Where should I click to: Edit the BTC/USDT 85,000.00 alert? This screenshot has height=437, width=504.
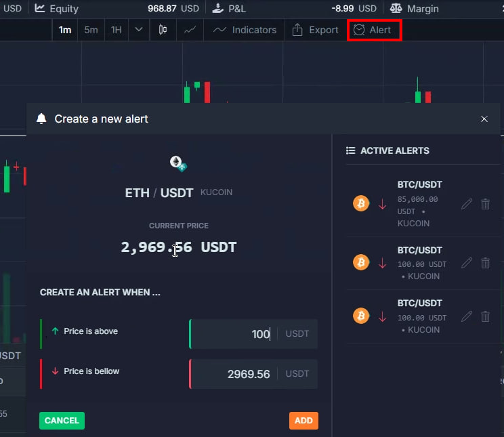point(466,204)
